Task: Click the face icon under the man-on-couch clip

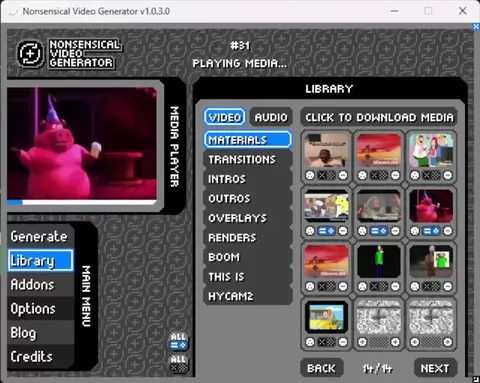Action: (x=310, y=175)
